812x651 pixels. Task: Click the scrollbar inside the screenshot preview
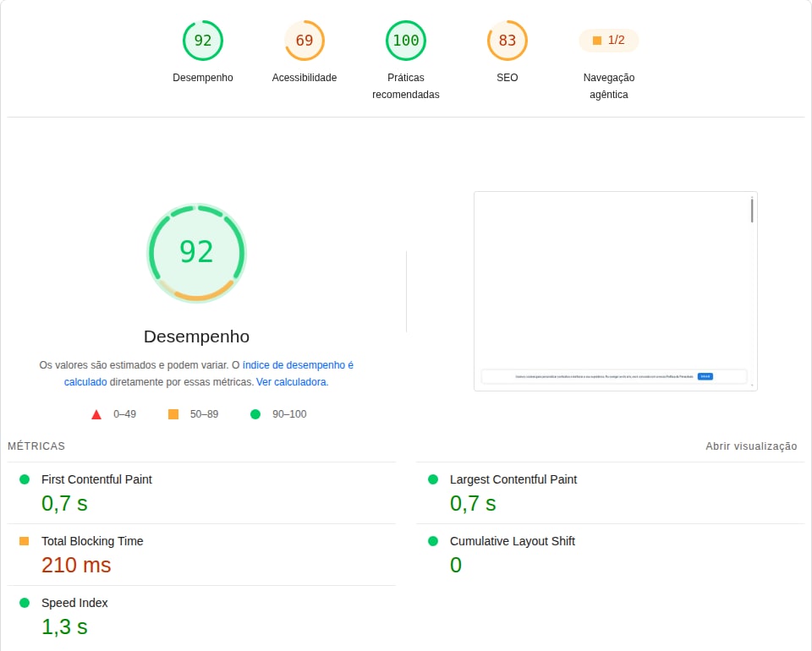752,211
